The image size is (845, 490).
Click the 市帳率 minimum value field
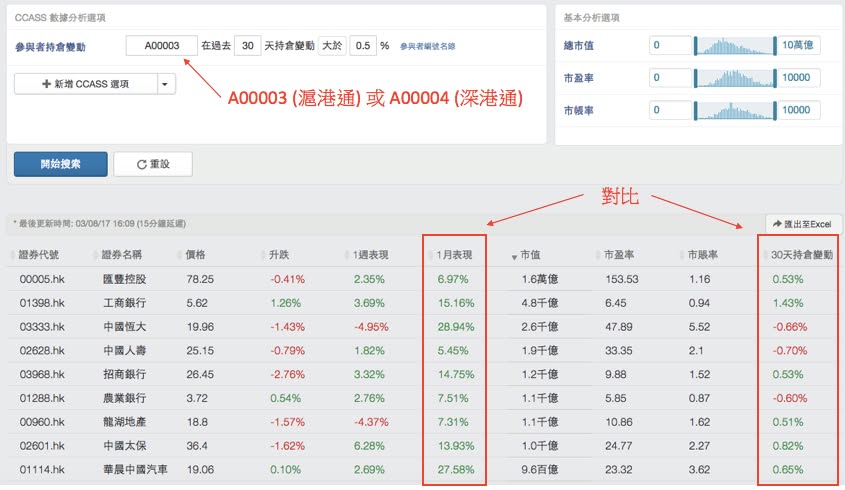[670, 110]
